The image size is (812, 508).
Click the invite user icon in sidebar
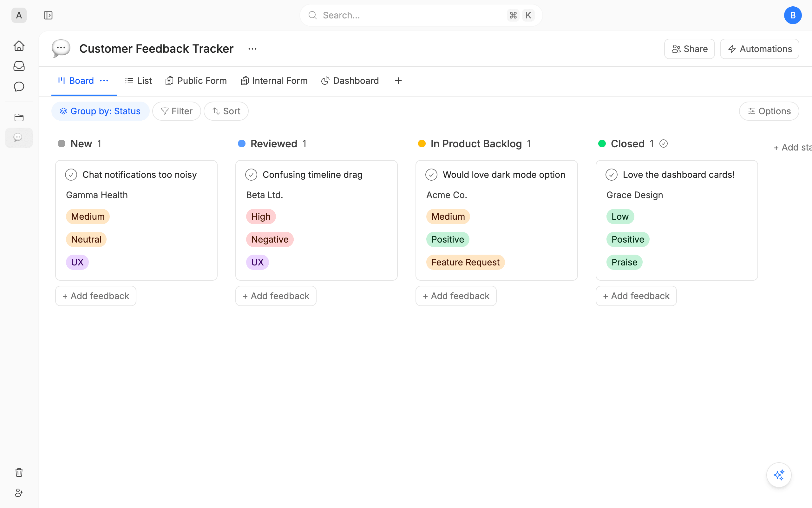coord(19,493)
